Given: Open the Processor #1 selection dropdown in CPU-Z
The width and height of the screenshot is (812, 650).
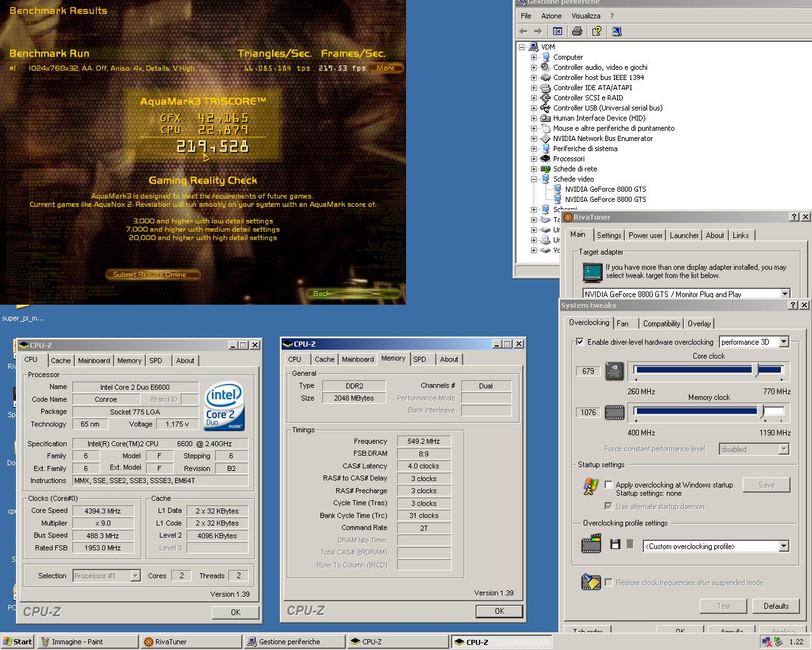Looking at the screenshot, I should [x=135, y=576].
